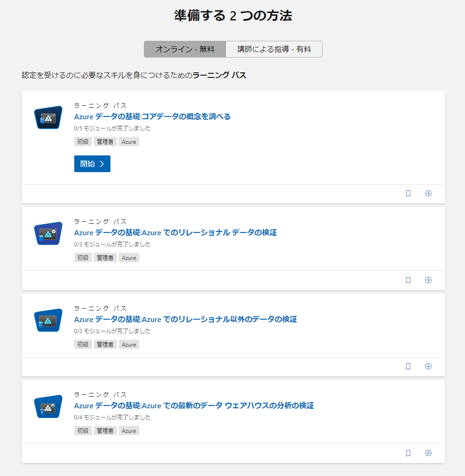465x476 pixels.
Task: Click the コアデータの概念を調べる badge thumbnail
Action: [48, 117]
